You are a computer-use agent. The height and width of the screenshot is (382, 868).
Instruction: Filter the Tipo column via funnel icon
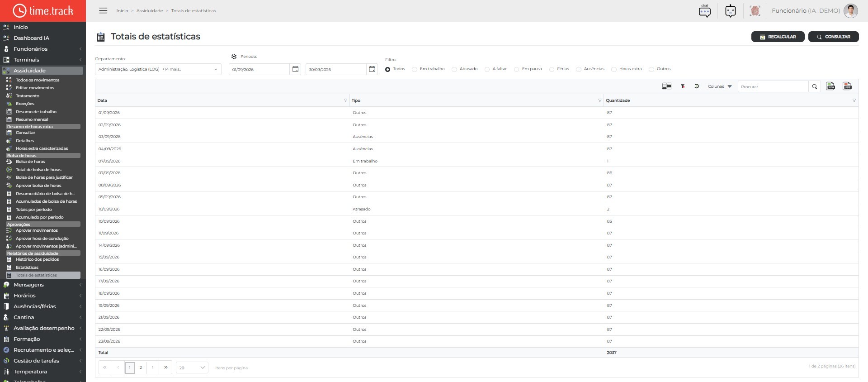tap(600, 100)
